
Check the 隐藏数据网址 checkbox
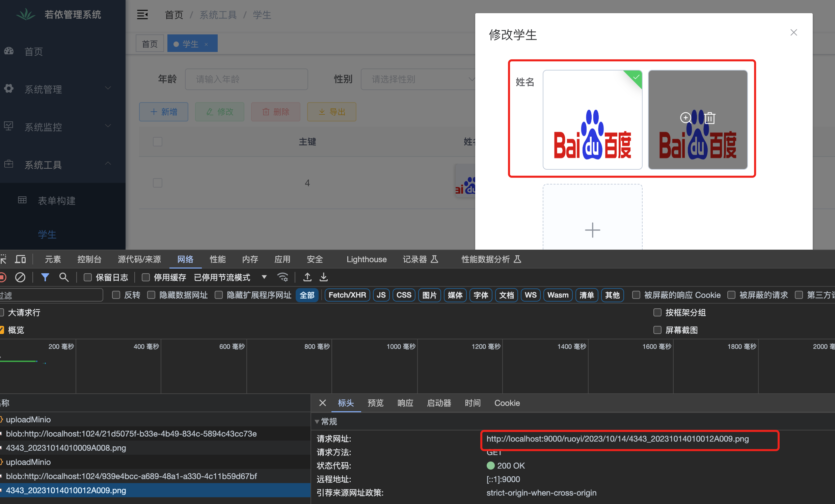click(x=151, y=295)
